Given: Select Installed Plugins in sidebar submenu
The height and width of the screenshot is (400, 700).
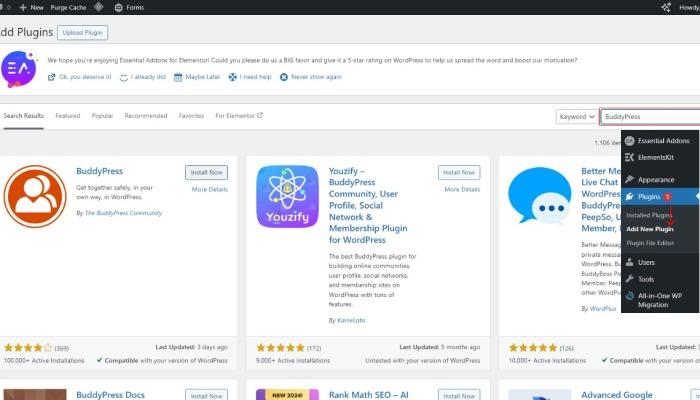Looking at the screenshot, I should click(649, 215).
